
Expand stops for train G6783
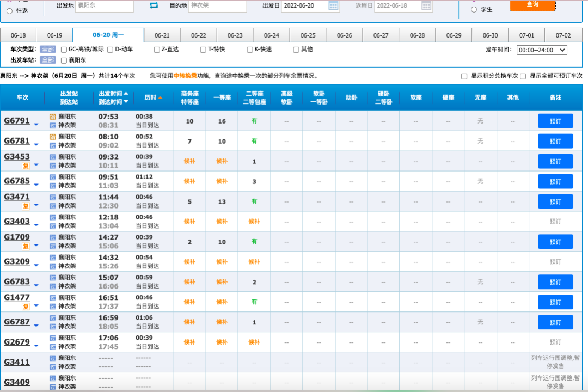(x=36, y=285)
